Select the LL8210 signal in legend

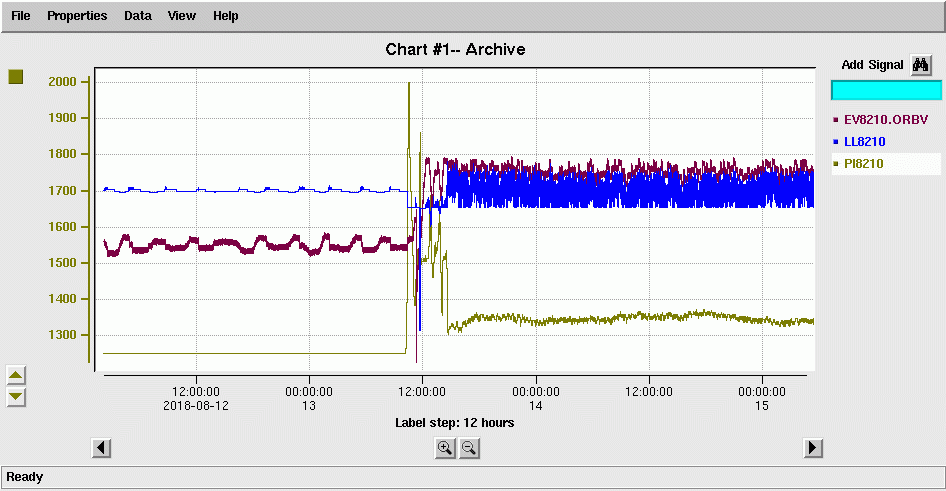click(864, 142)
